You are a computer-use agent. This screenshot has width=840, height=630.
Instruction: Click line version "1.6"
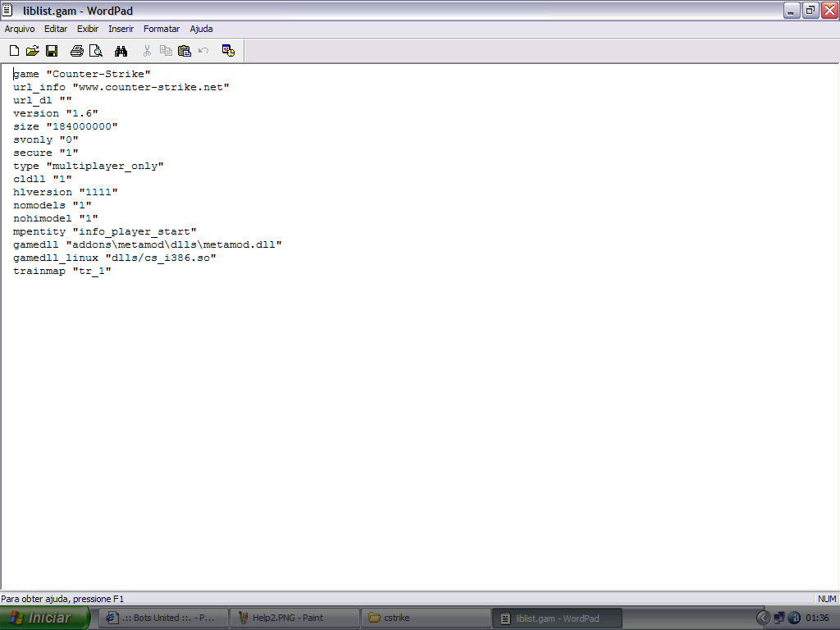(56, 113)
